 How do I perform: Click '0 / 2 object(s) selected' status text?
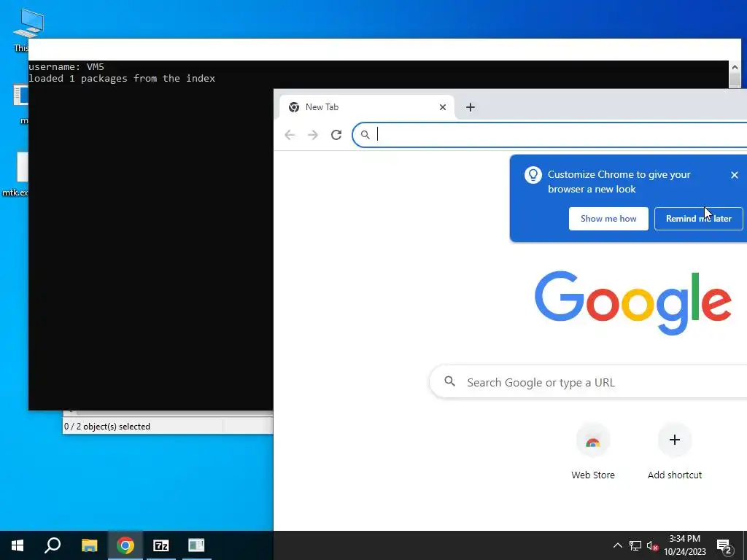click(x=107, y=427)
